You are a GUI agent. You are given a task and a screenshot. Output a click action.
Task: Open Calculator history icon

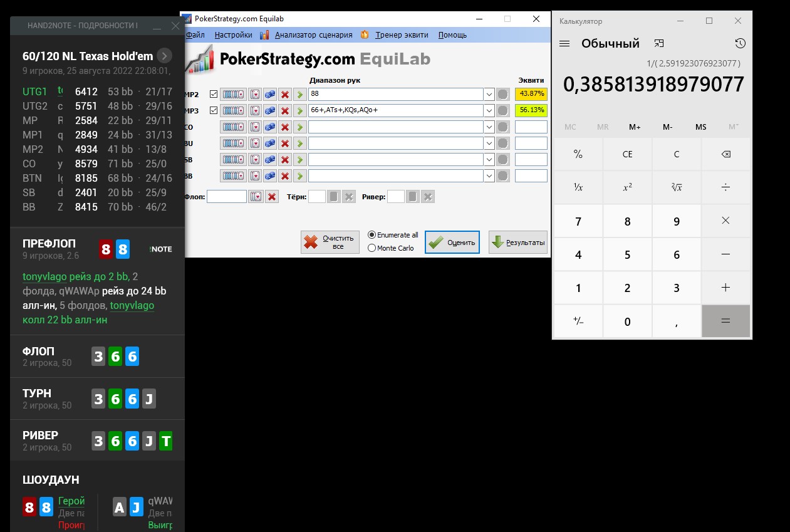point(741,43)
